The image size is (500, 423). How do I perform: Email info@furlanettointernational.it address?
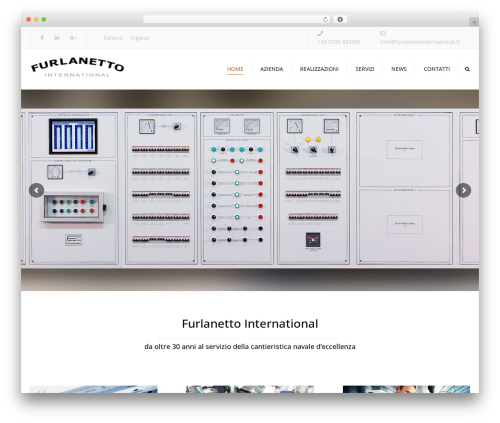(419, 42)
